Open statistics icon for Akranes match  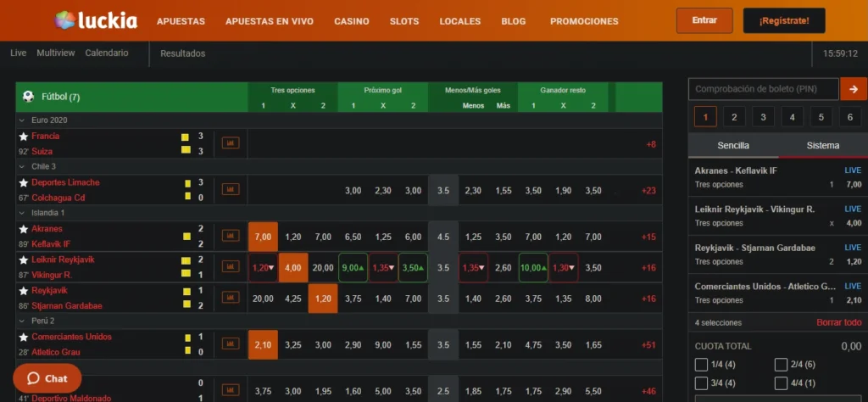click(230, 236)
